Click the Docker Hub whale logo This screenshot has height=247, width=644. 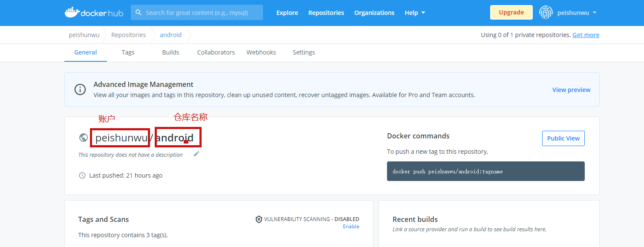pyautogui.click(x=94, y=12)
